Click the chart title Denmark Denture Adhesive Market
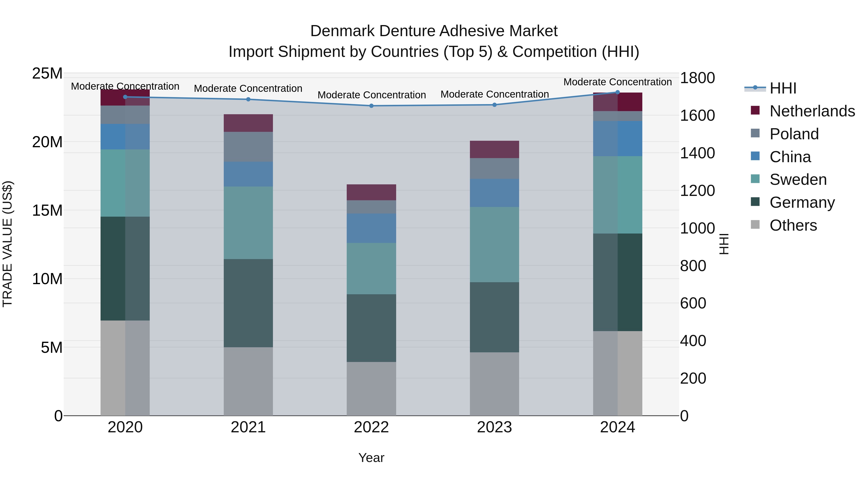868x488 pixels. 434,31
